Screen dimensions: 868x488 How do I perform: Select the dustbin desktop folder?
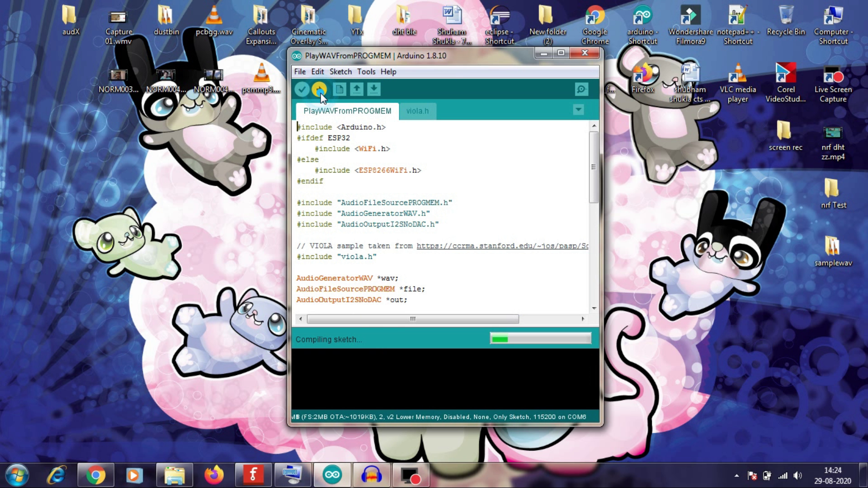pos(166,21)
